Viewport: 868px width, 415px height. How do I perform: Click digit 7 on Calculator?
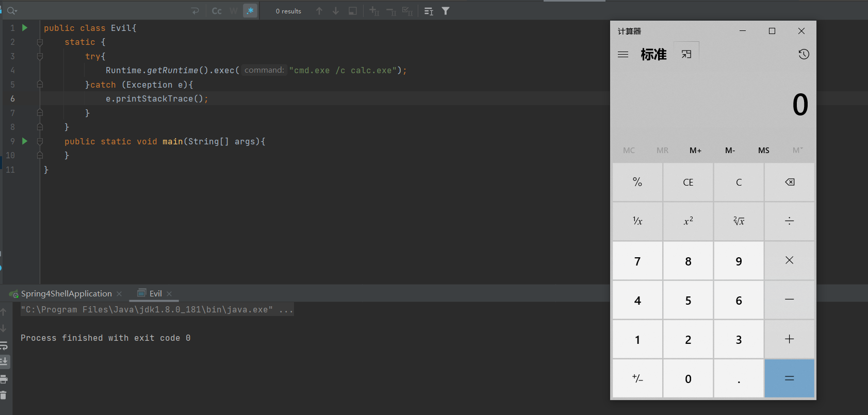[x=637, y=261]
